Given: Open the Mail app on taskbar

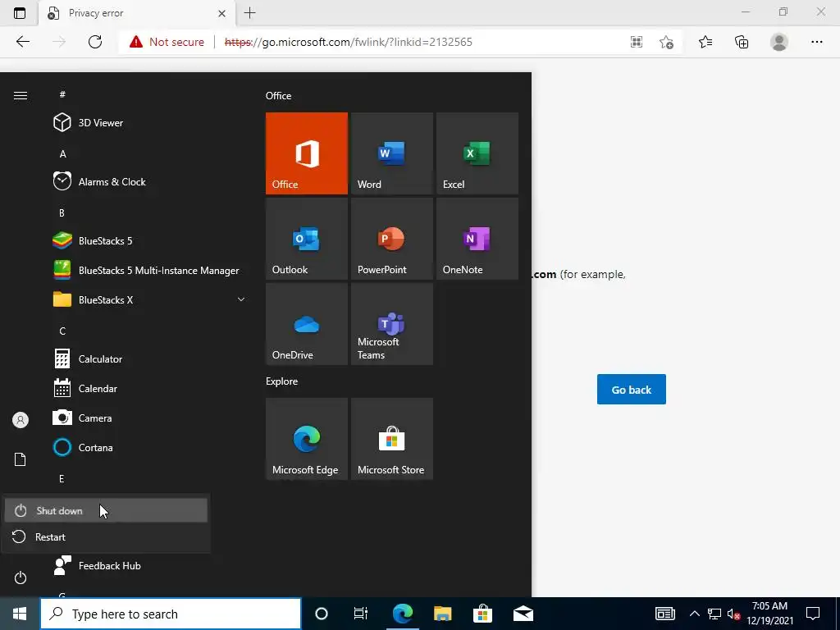Looking at the screenshot, I should (523, 614).
